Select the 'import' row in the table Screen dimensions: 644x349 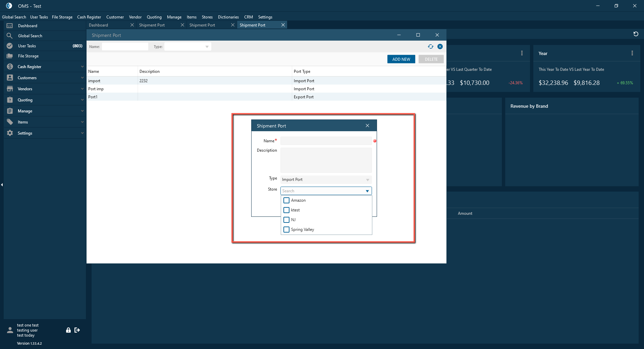(266, 81)
